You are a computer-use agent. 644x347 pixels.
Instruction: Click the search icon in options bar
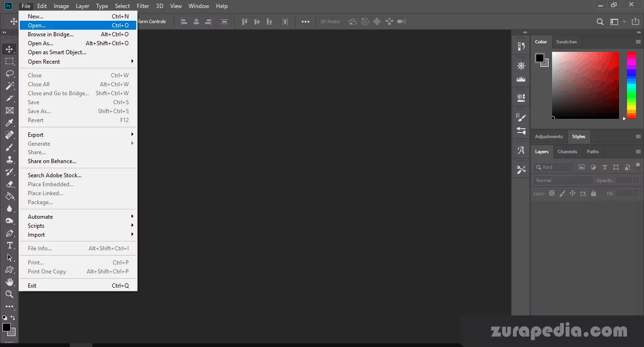click(600, 22)
